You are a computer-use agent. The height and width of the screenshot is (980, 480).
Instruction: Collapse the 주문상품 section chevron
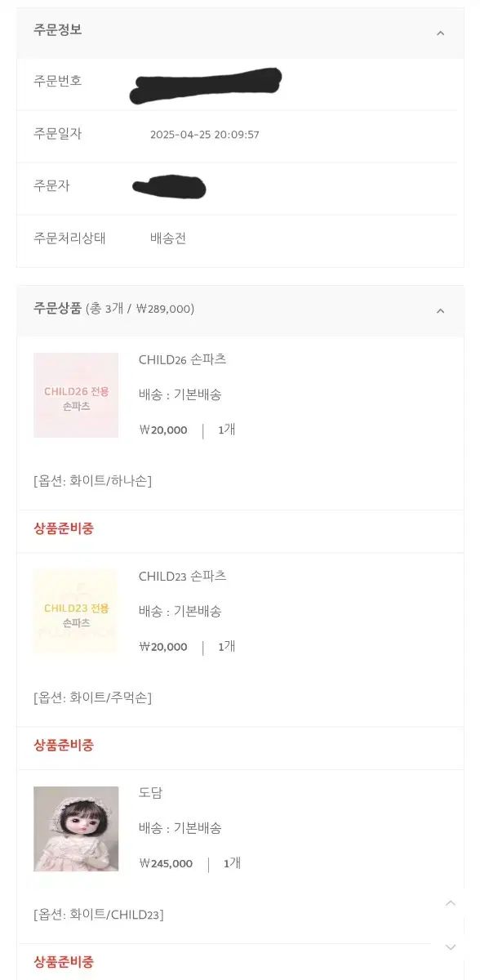click(441, 310)
